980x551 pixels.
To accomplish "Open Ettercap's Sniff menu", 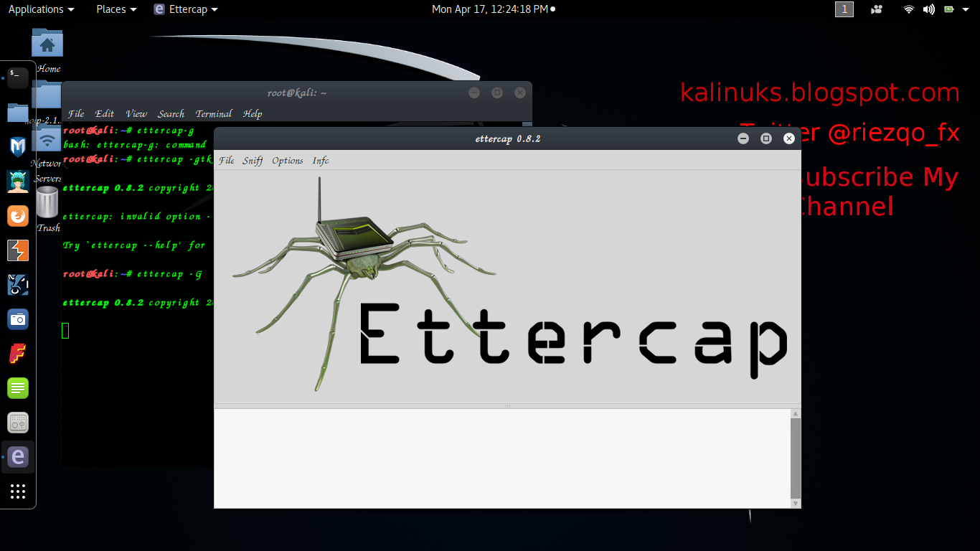I will 253,161.
